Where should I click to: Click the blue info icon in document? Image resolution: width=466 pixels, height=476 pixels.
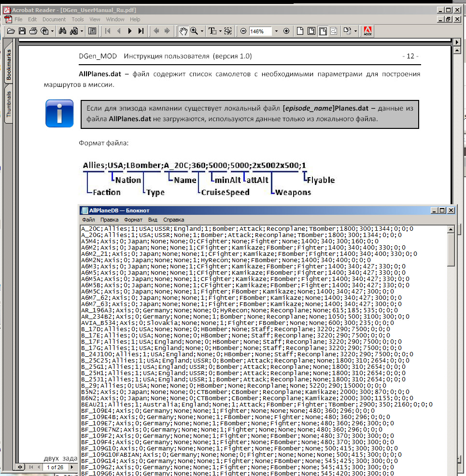[x=59, y=113]
